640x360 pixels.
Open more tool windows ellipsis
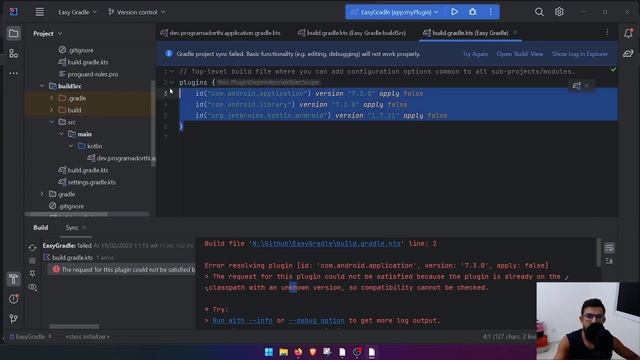[x=13, y=73]
